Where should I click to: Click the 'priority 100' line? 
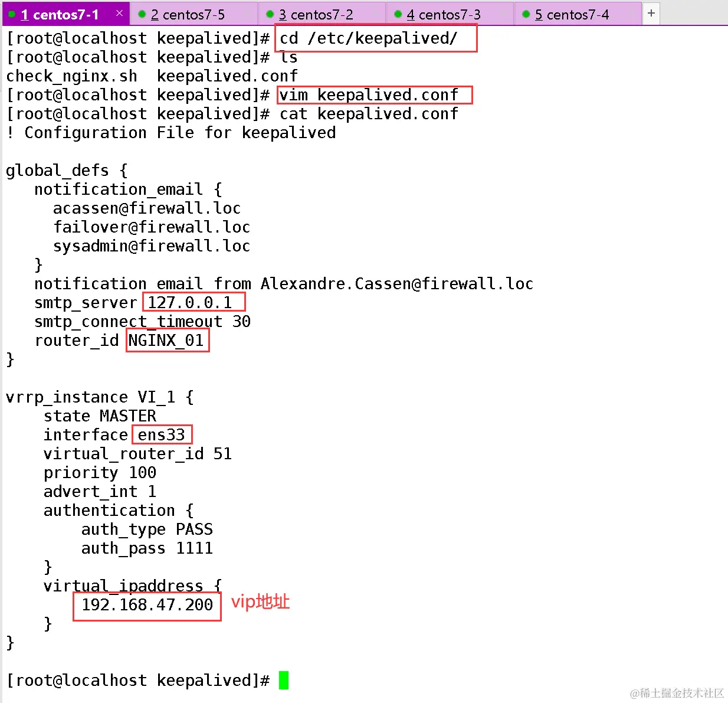pos(100,473)
